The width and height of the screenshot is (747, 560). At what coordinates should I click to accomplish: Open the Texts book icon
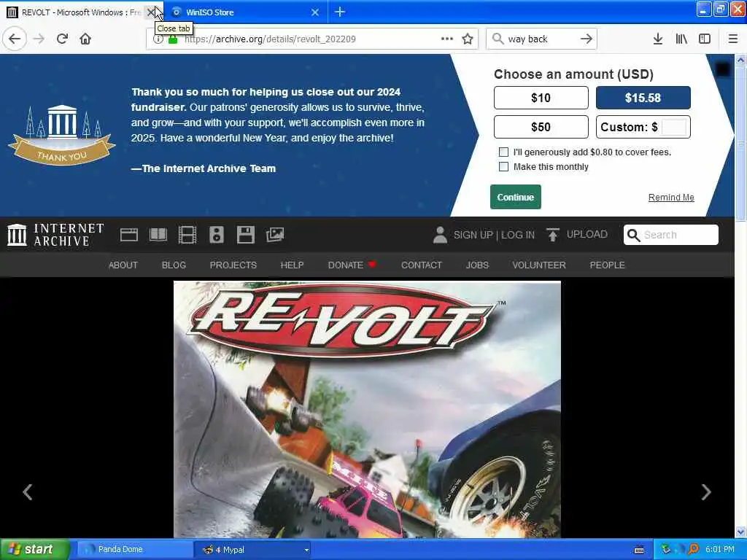pyautogui.click(x=158, y=235)
